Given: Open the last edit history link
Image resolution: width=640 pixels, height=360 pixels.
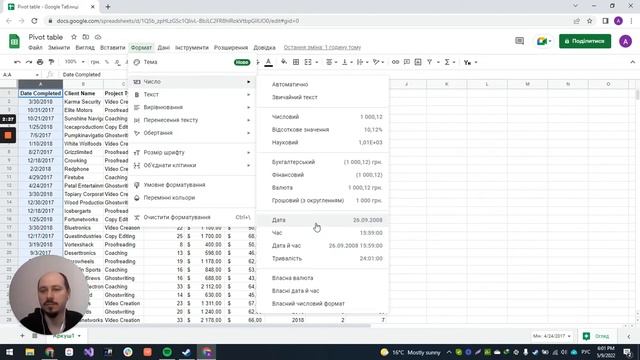Looking at the screenshot, I should [322, 48].
